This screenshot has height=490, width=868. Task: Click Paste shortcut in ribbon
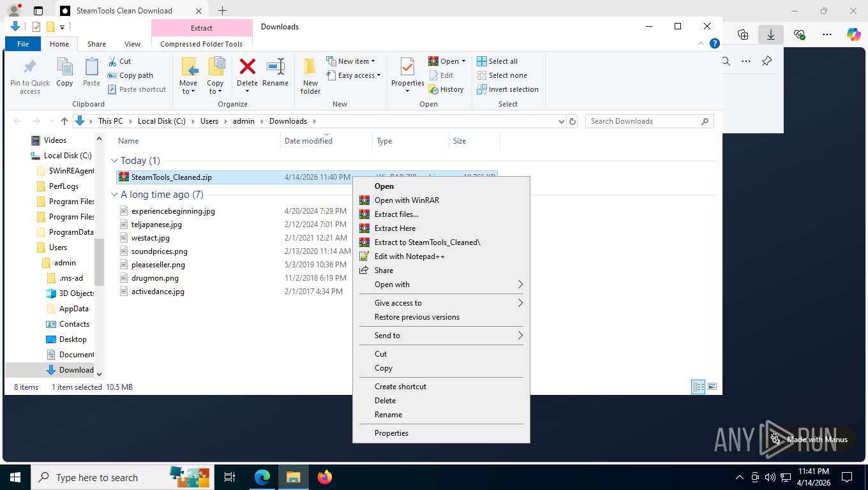point(137,89)
